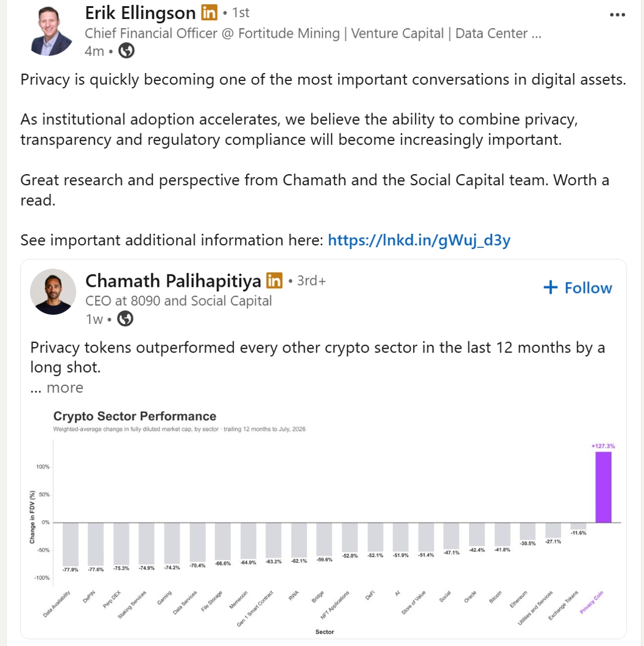Screen dimensions: 644x646
Task: Expand the shared post with more
Action: point(65,388)
